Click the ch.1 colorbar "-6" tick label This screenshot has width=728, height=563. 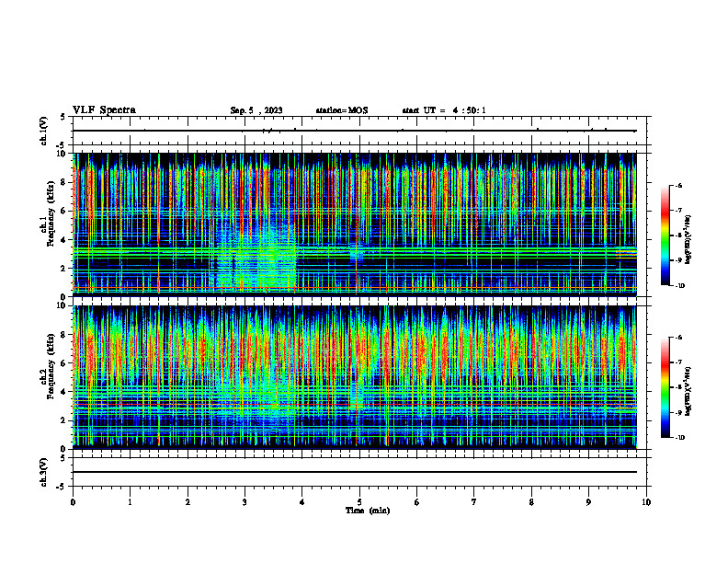[x=678, y=186]
